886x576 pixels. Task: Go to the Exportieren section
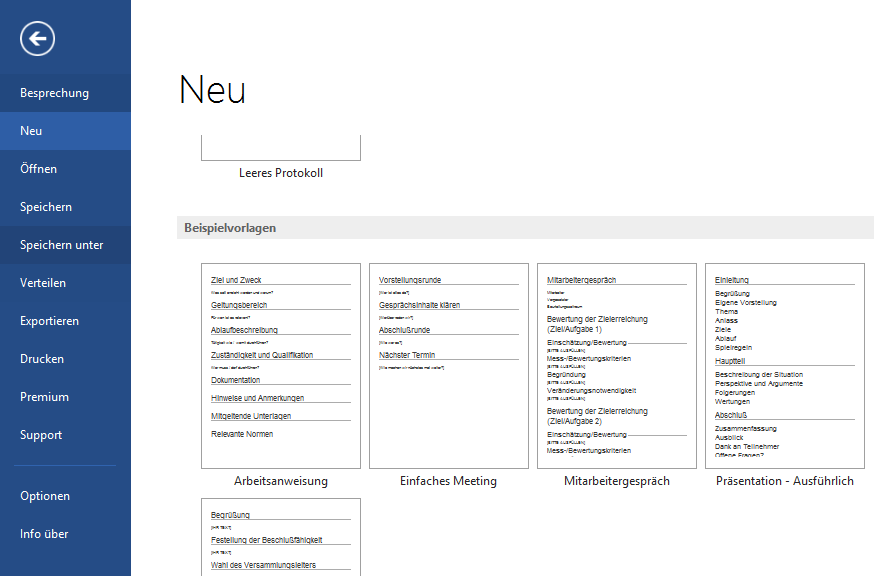point(49,321)
